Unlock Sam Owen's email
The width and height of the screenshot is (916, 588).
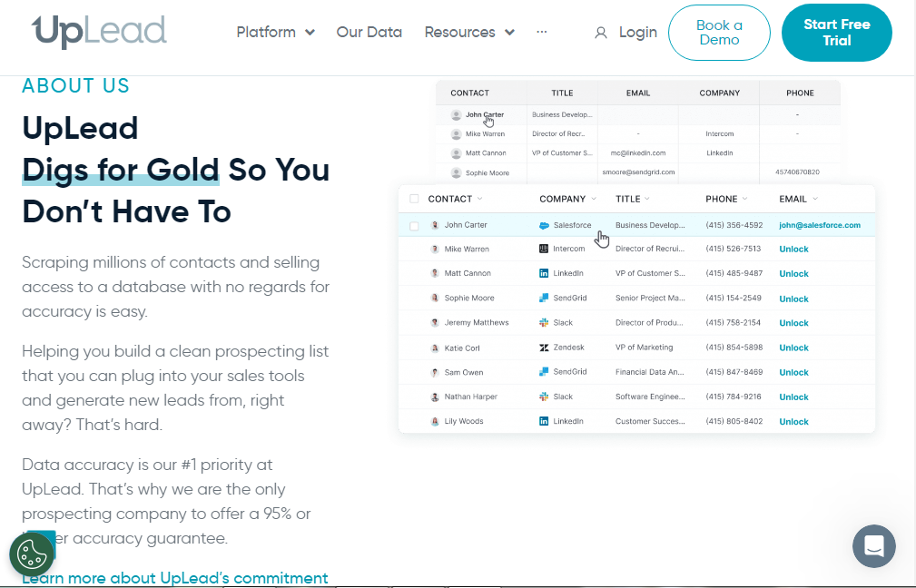(x=794, y=373)
